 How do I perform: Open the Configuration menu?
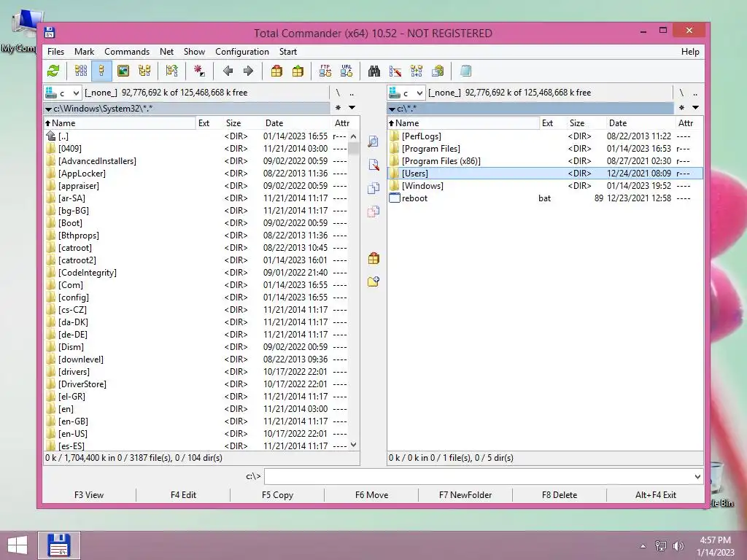click(x=242, y=52)
